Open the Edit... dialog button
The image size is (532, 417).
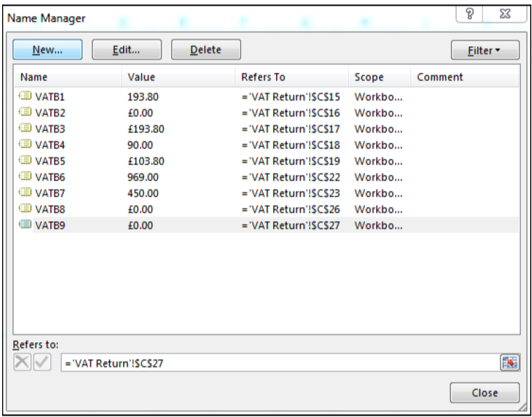pos(127,50)
